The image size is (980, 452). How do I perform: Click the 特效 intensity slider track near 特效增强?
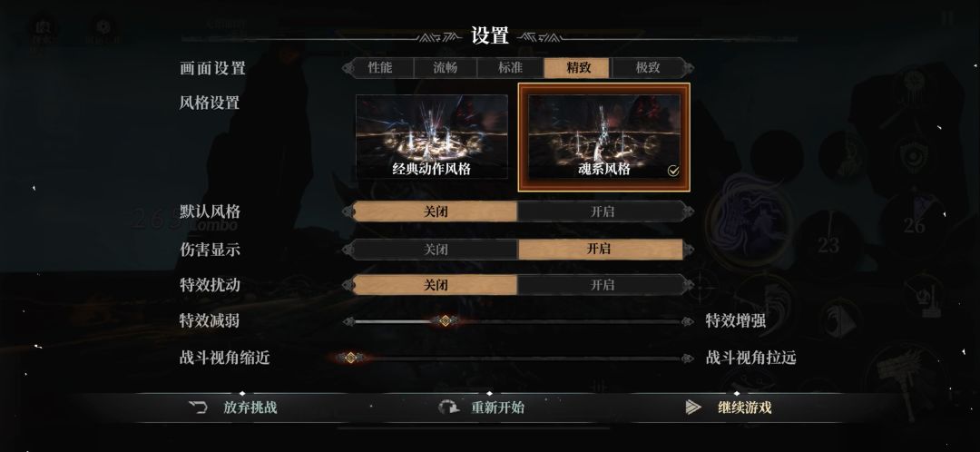pyautogui.click(x=625, y=321)
